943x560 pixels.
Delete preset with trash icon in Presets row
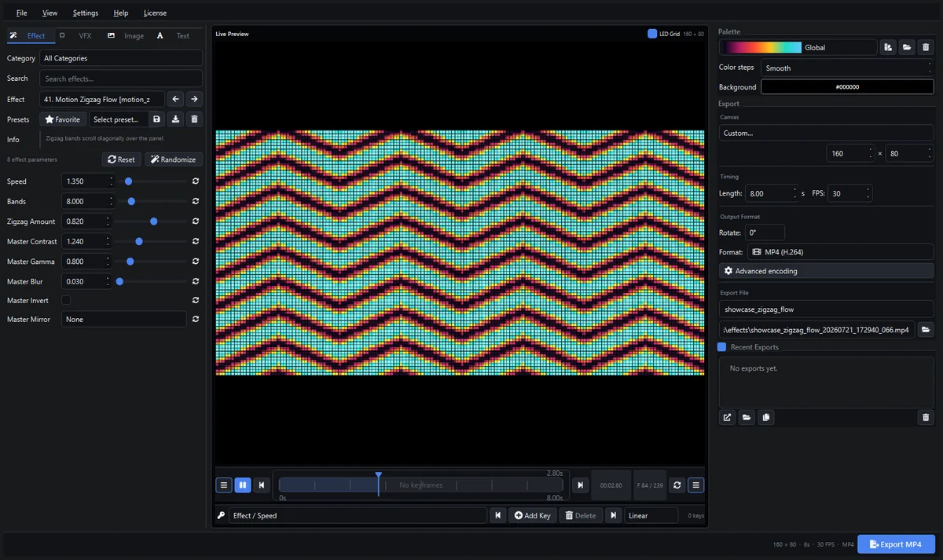[x=195, y=119]
